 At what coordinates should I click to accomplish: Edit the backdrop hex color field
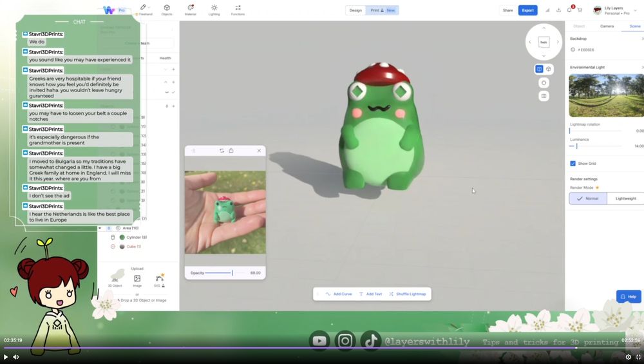[x=586, y=50]
